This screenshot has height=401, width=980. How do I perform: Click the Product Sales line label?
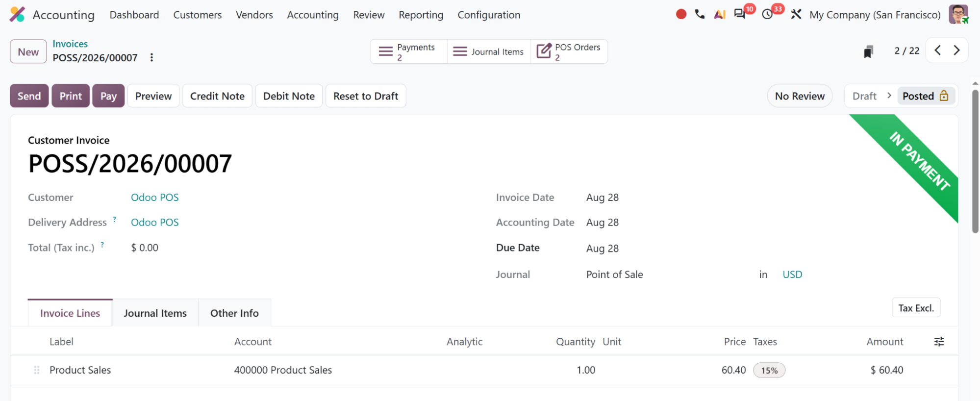click(80, 370)
